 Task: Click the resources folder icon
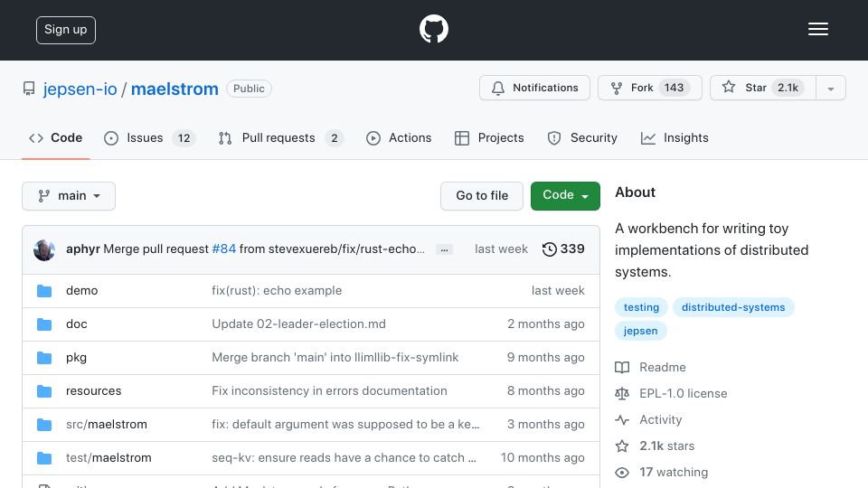tap(44, 391)
